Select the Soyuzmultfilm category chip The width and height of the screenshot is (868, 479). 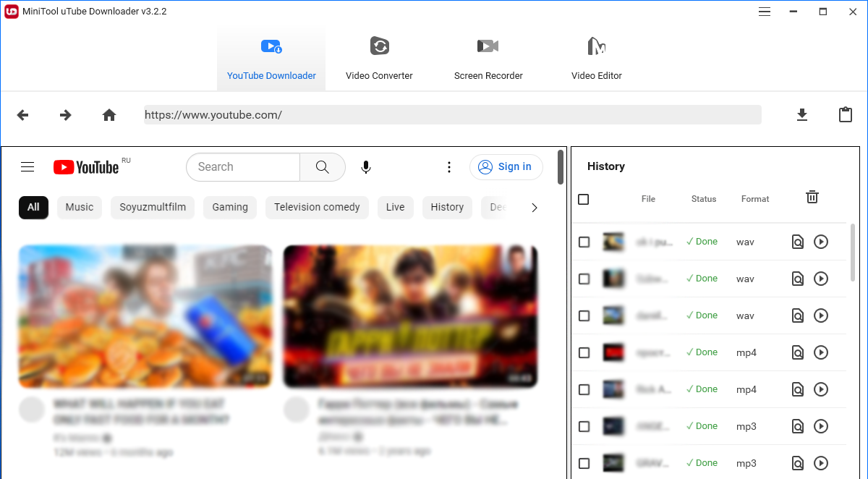pyautogui.click(x=153, y=208)
